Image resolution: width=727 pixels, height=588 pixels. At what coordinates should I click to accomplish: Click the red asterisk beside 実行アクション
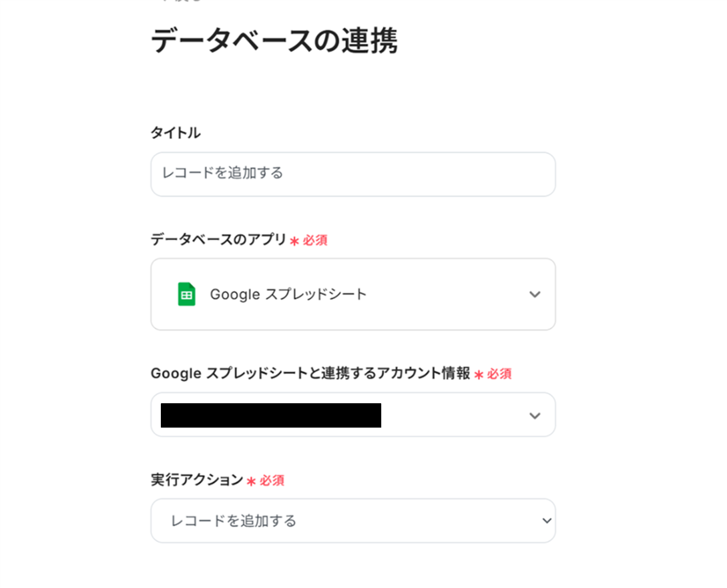251,481
